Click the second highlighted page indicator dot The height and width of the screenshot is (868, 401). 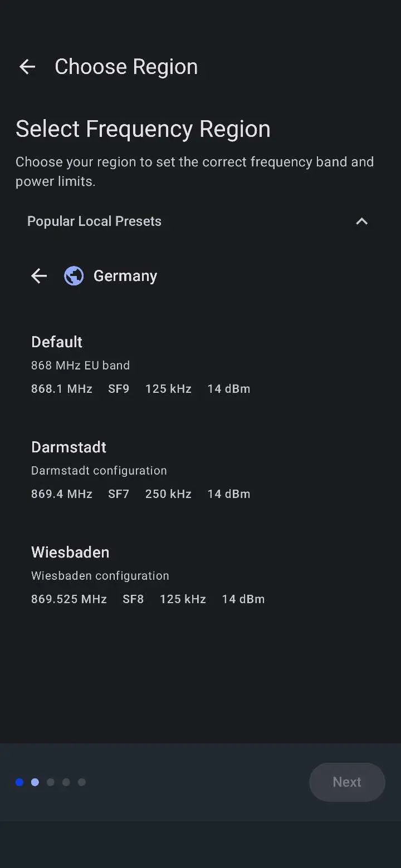(35, 782)
